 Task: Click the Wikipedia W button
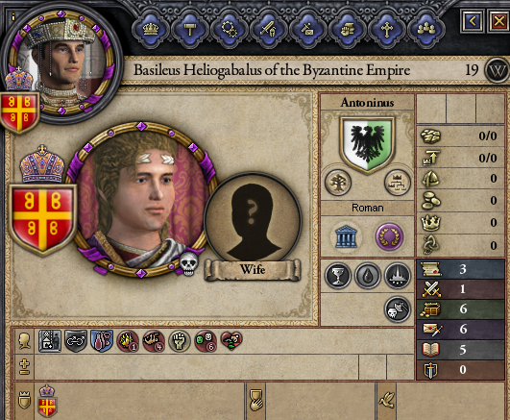click(x=497, y=70)
